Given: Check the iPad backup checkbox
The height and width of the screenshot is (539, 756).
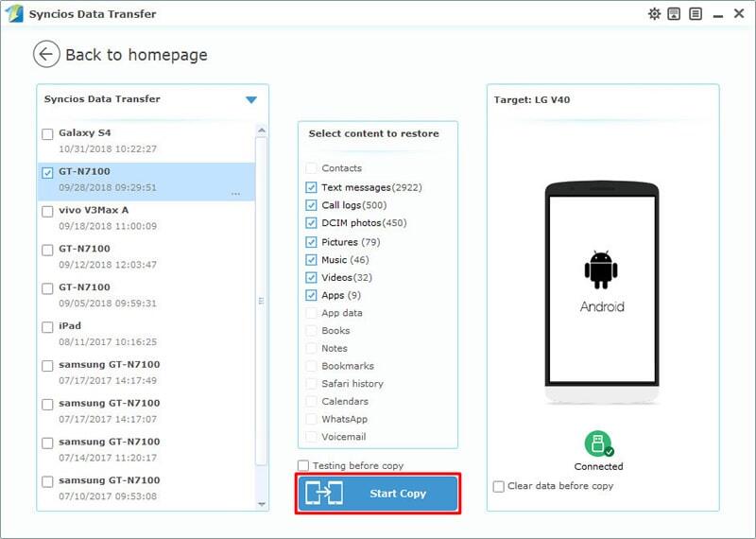Looking at the screenshot, I should pyautogui.click(x=47, y=327).
